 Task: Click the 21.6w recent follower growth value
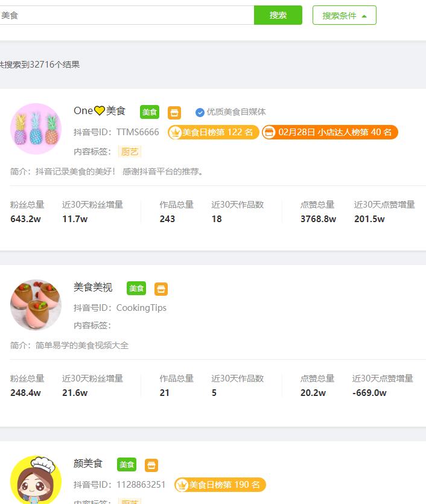pos(75,393)
